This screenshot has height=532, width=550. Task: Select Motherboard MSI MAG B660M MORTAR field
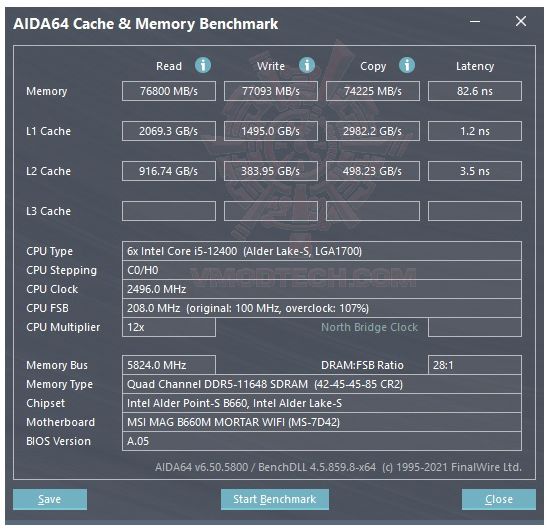click(x=322, y=422)
